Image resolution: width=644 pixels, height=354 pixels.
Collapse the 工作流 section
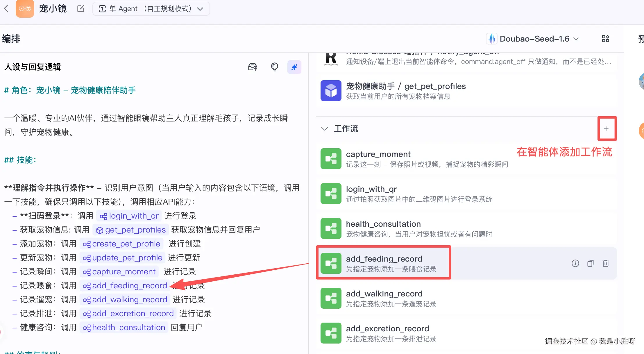pos(324,129)
